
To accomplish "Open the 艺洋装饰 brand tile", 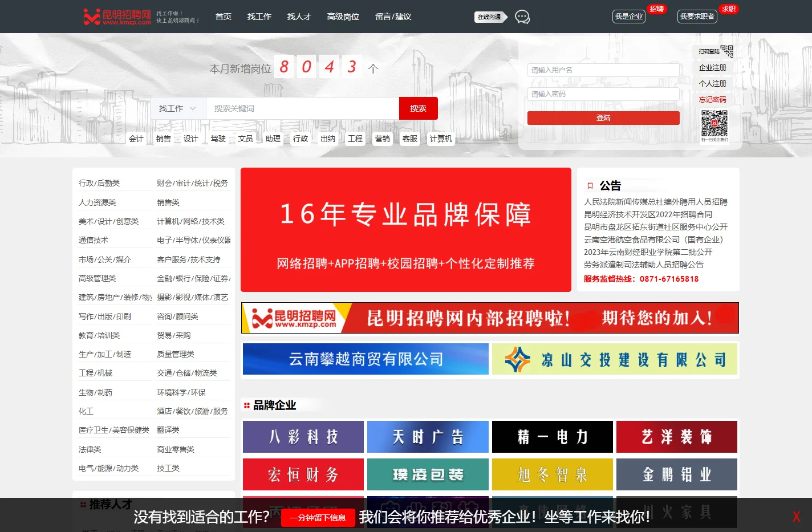I will 677,437.
